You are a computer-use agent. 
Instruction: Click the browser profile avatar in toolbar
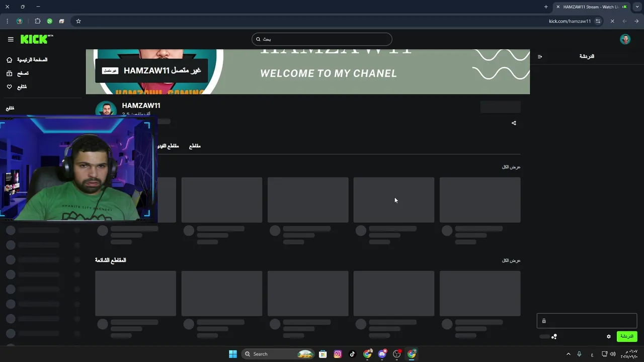point(20,21)
